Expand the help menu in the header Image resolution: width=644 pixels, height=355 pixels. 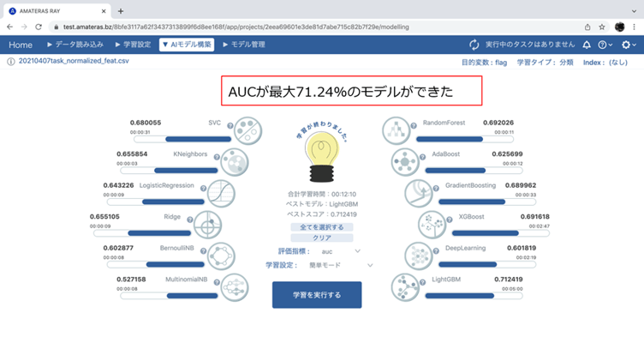coord(605,45)
